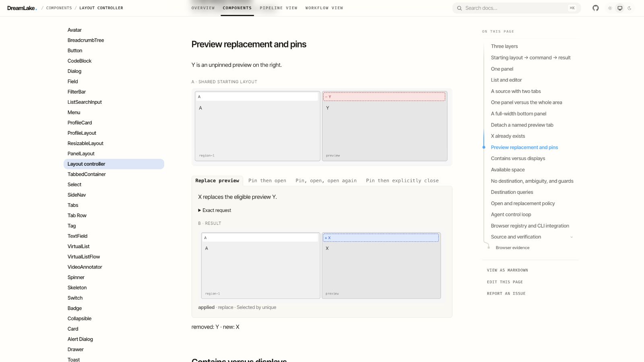The width and height of the screenshot is (644, 362).
Task: Open the PanelLayout sidebar item
Action: (x=81, y=154)
